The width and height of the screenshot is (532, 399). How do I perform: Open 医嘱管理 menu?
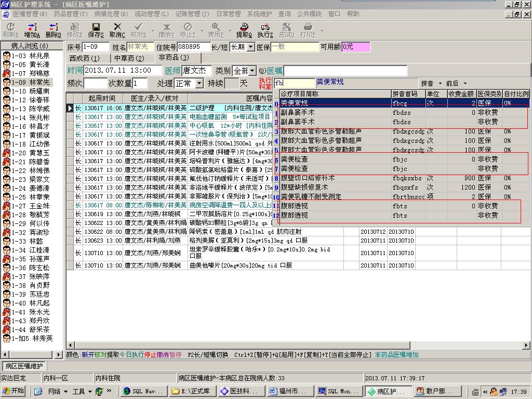point(30,14)
